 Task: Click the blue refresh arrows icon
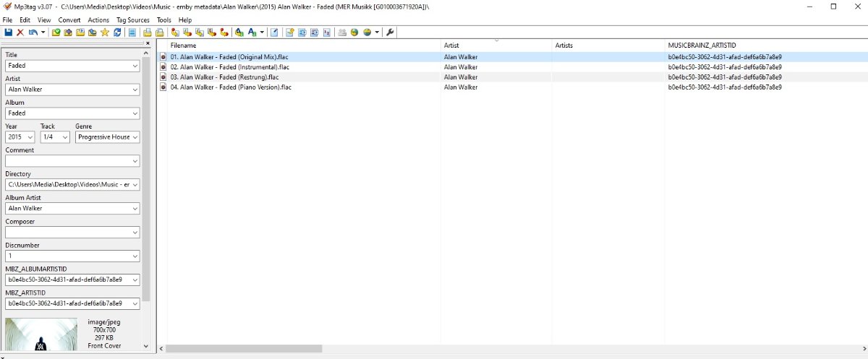pos(117,33)
